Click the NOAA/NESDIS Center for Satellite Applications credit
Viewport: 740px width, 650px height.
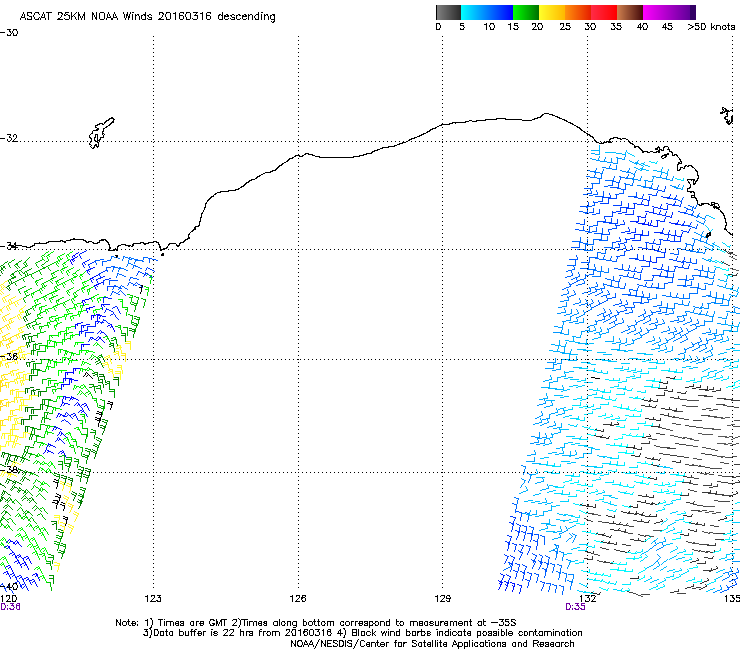(432, 644)
